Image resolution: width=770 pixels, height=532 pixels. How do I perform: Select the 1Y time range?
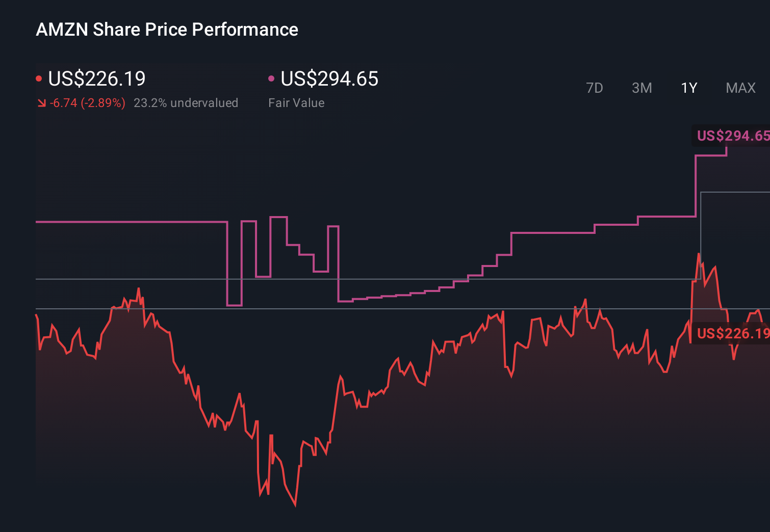688,88
